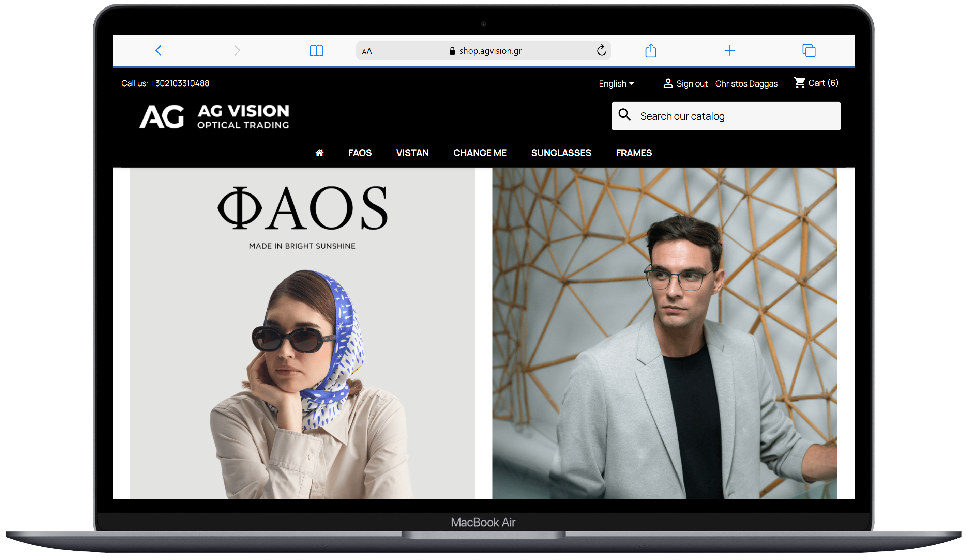Open the FAOS sunglasses woman banner
This screenshot has height=560, width=966.
coord(302,333)
